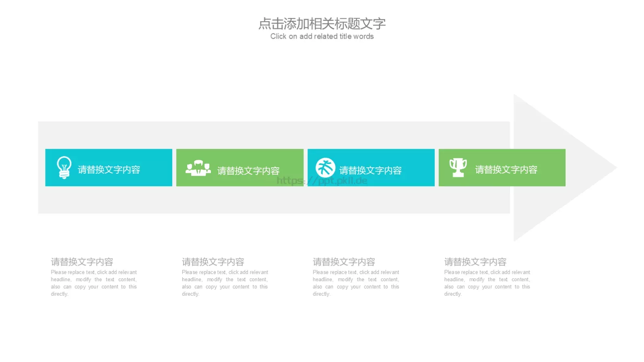Click the running person icon on the third bar
This screenshot has width=644, height=362.
[x=327, y=167]
